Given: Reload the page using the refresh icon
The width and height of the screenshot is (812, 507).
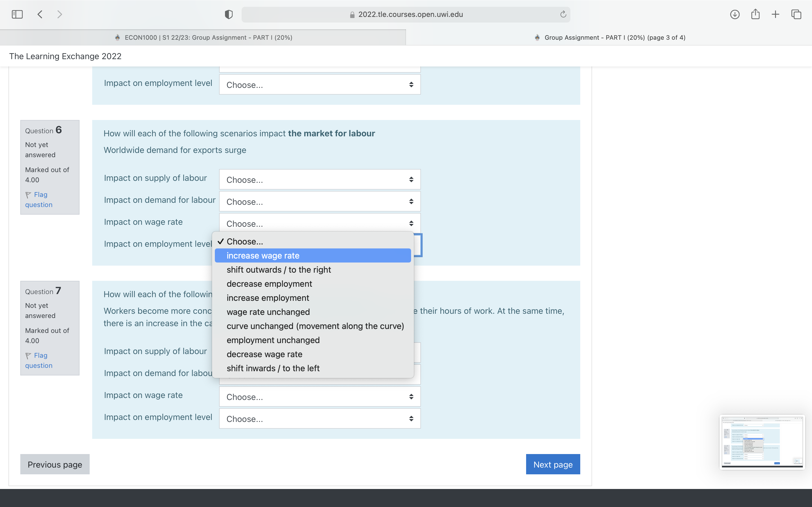Looking at the screenshot, I should pyautogui.click(x=563, y=14).
